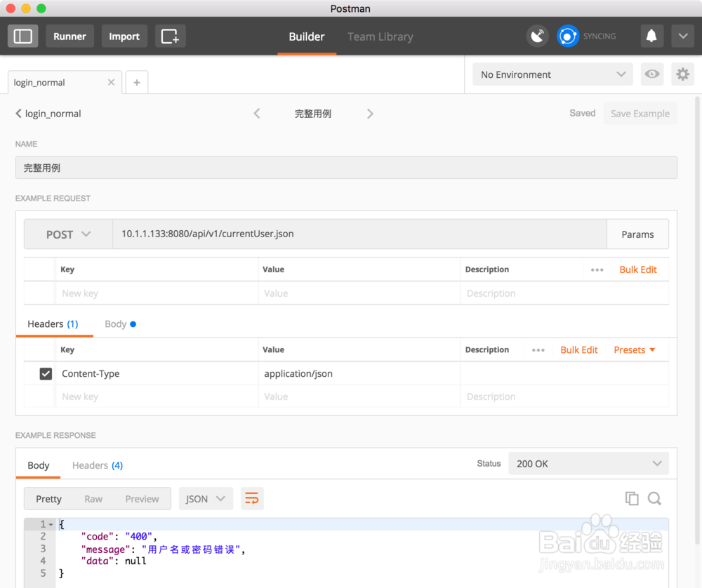This screenshot has width=702, height=588.
Task: Copy response body to clipboard icon
Action: pyautogui.click(x=632, y=498)
